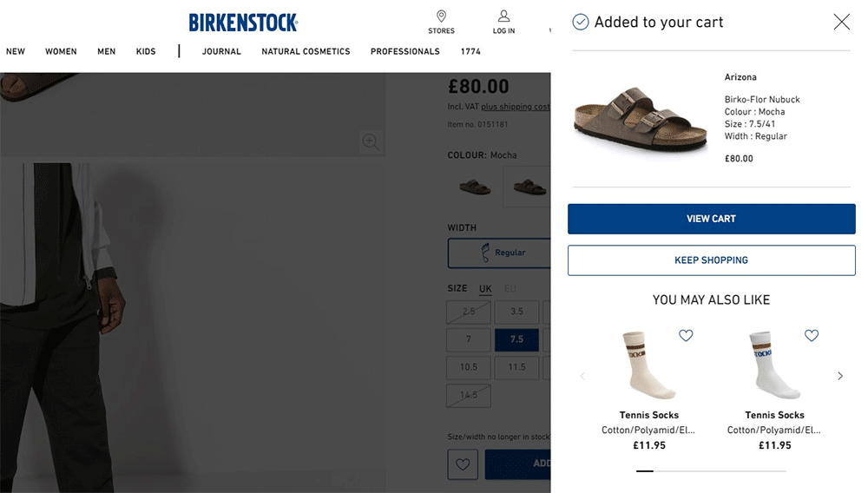This screenshot has width=868, height=493.
Task: Click the Keep Shopping button
Action: point(711,260)
